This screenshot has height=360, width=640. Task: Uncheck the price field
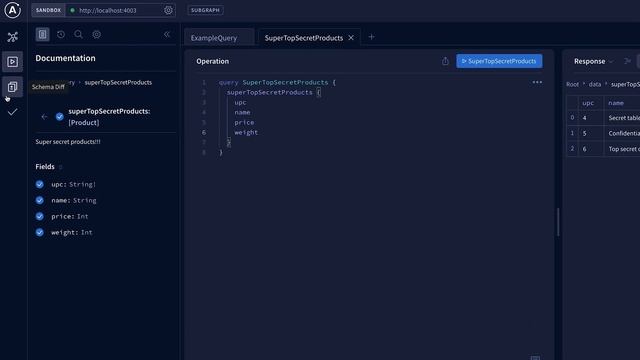pos(40,216)
